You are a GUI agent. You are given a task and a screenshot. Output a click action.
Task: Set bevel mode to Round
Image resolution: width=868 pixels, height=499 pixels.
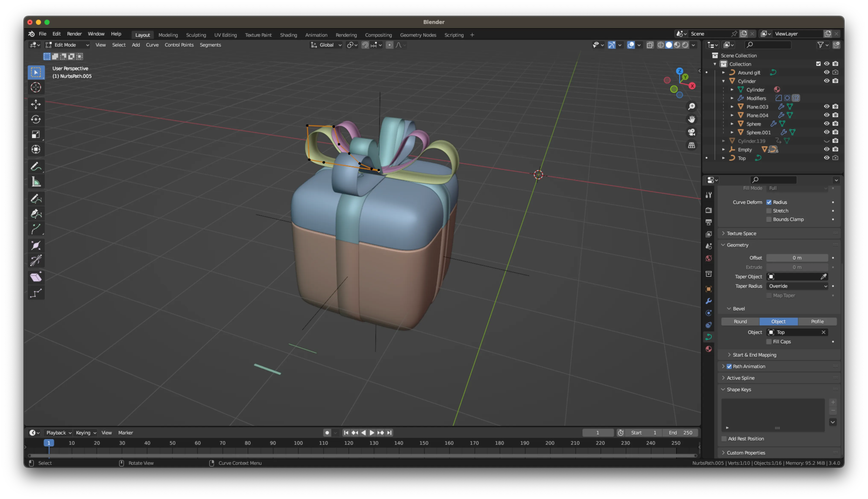[740, 322]
